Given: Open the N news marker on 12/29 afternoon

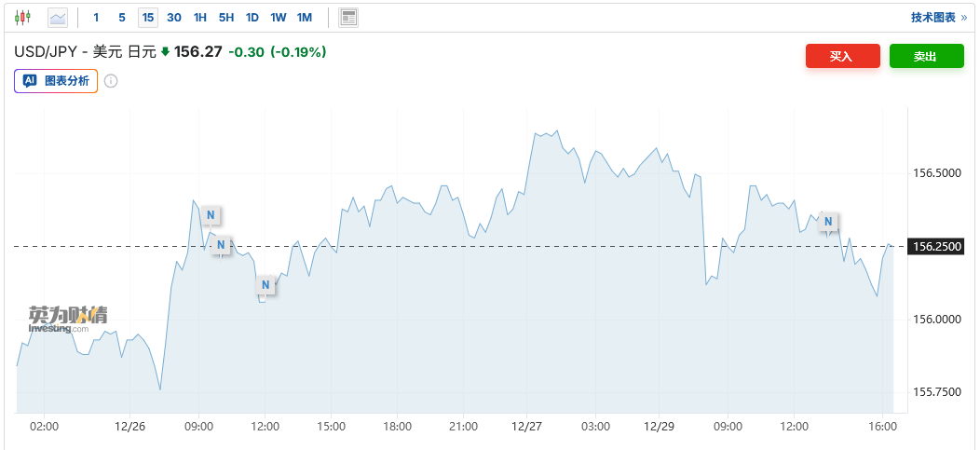Looking at the screenshot, I should click(827, 221).
